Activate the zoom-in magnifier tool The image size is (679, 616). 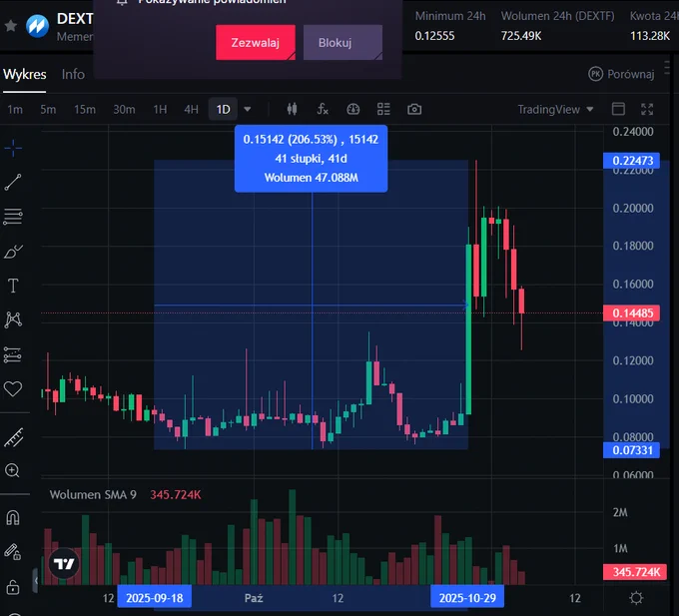tap(13, 470)
